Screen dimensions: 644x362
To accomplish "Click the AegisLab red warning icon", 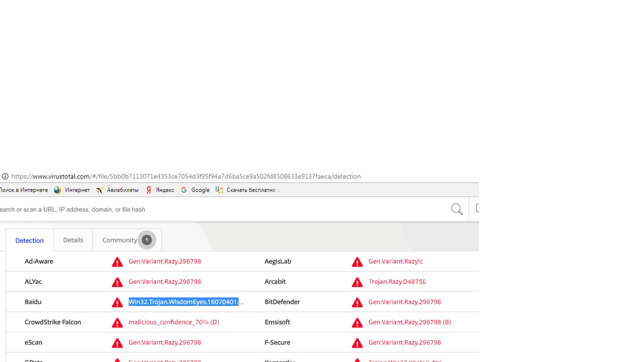I will (357, 262).
